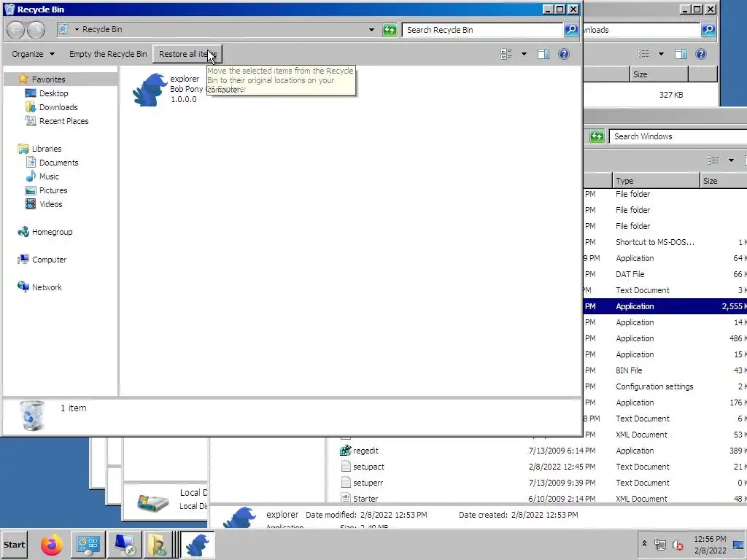Change view icon in Windows folder window

coord(713,160)
